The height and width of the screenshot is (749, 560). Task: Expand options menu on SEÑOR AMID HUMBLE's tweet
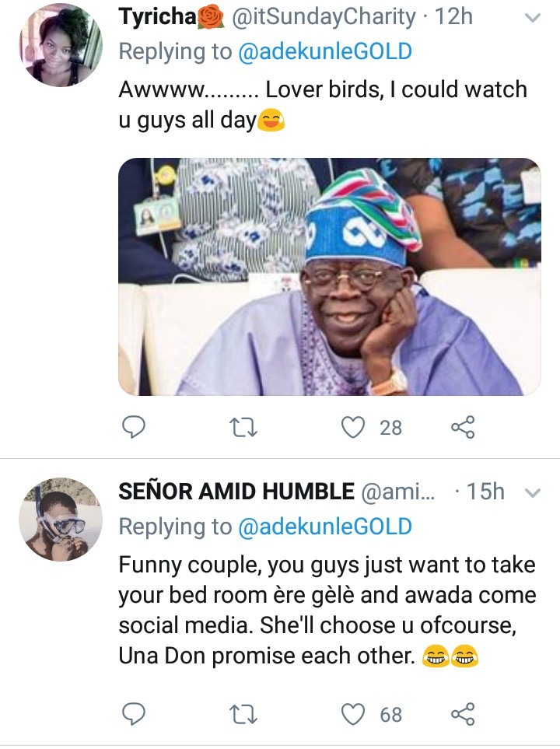533,492
